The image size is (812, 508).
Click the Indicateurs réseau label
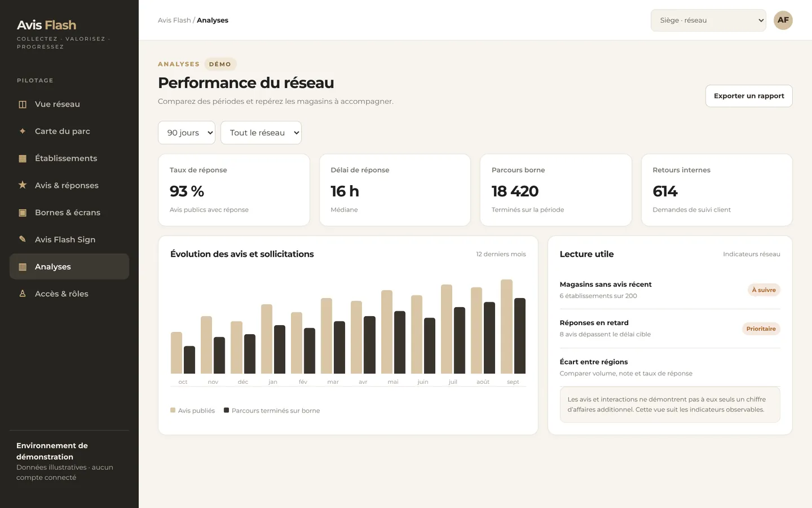752,255
